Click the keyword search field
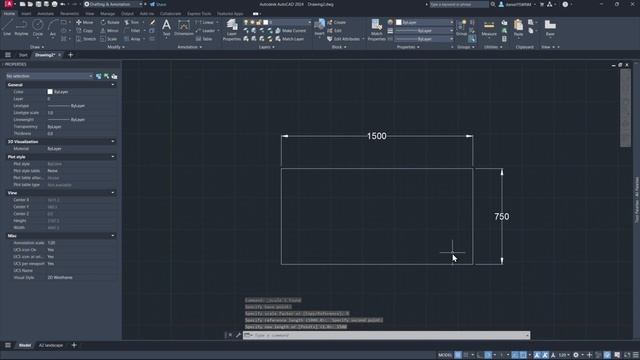The width and height of the screenshot is (640, 360). pos(459,4)
